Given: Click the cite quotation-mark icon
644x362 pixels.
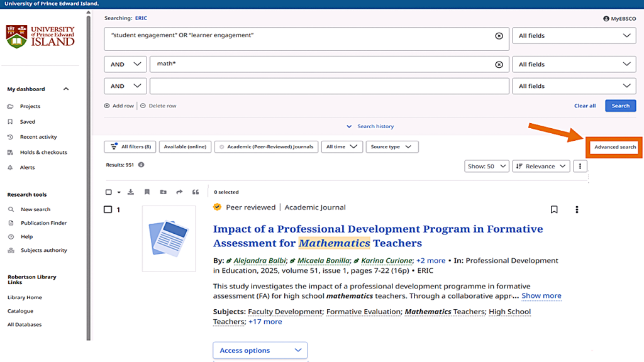Looking at the screenshot, I should [x=196, y=192].
